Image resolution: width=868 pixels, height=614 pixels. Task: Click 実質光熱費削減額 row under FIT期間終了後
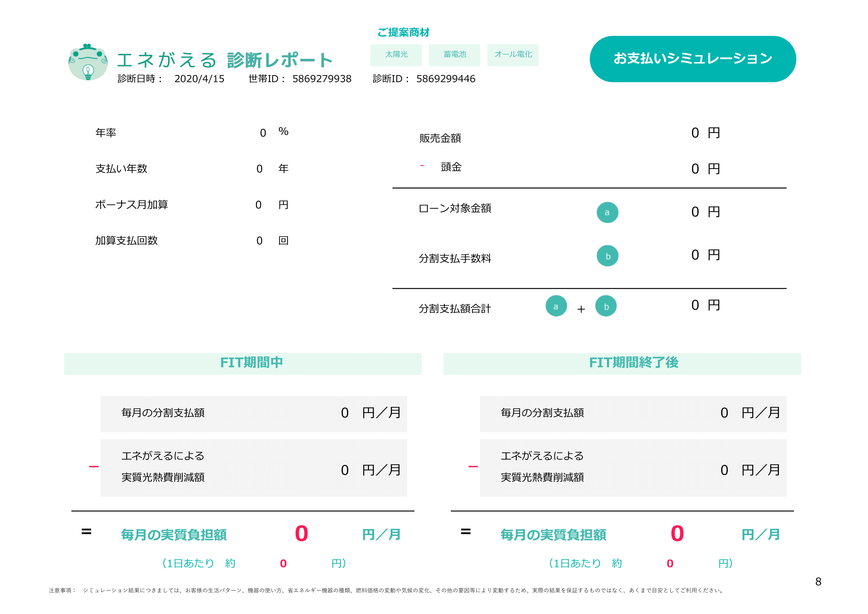(x=633, y=468)
